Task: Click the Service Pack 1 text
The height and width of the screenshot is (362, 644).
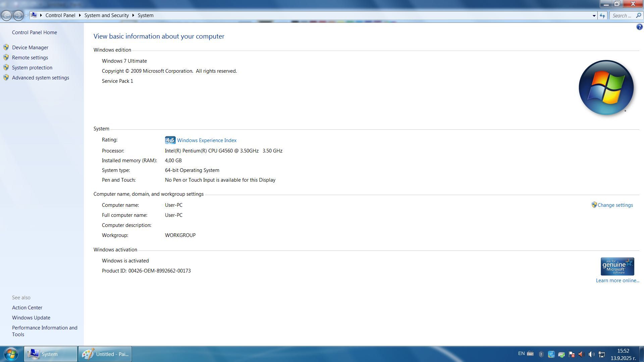Action: point(117,81)
